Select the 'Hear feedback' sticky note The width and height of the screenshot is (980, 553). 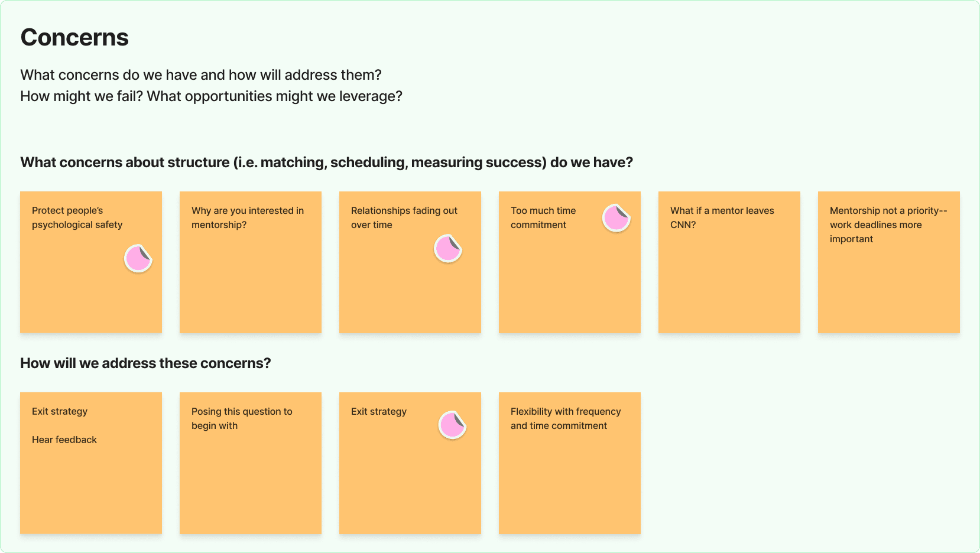91,463
